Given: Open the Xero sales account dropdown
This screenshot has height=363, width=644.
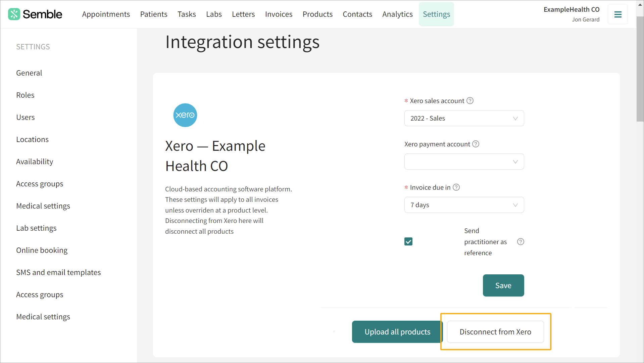Looking at the screenshot, I should click(464, 118).
